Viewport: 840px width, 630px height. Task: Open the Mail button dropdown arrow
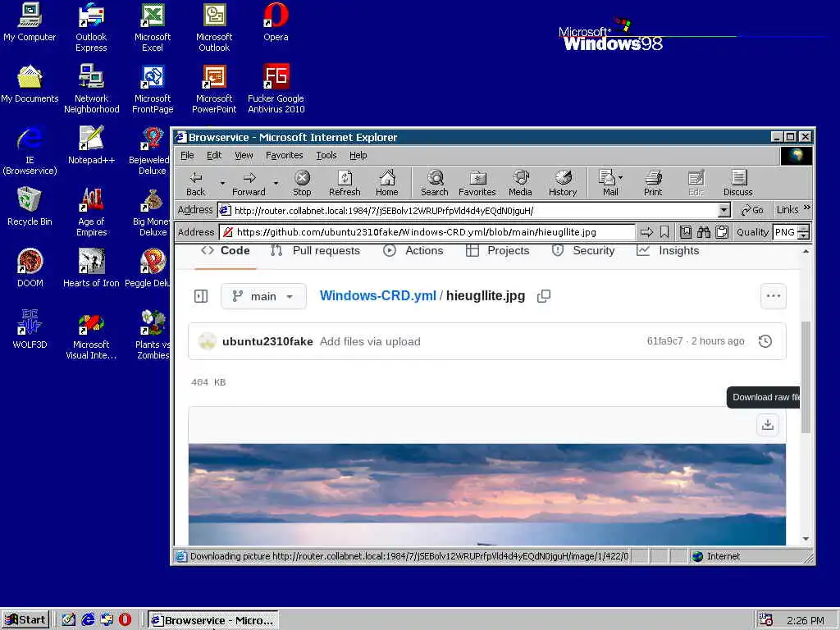coord(620,177)
